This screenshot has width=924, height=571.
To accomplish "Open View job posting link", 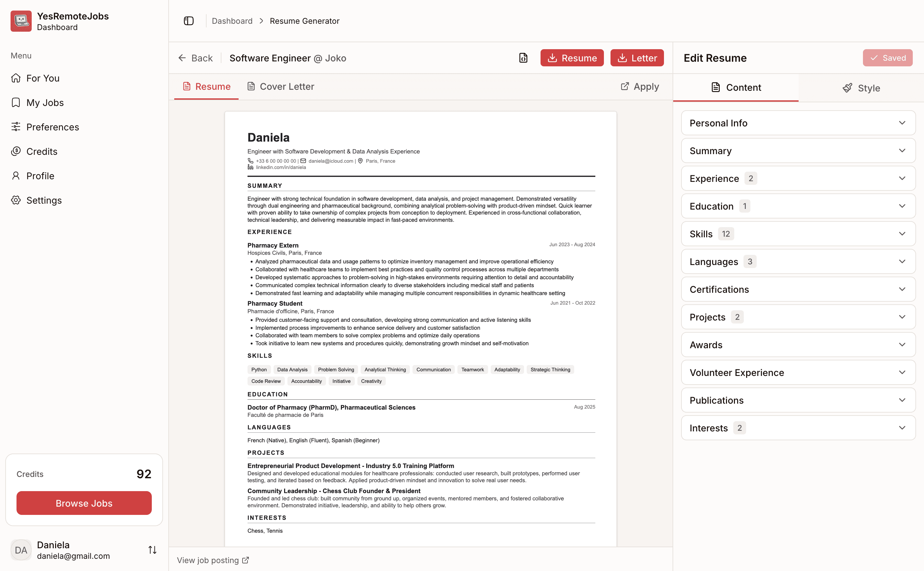I will pyautogui.click(x=213, y=560).
